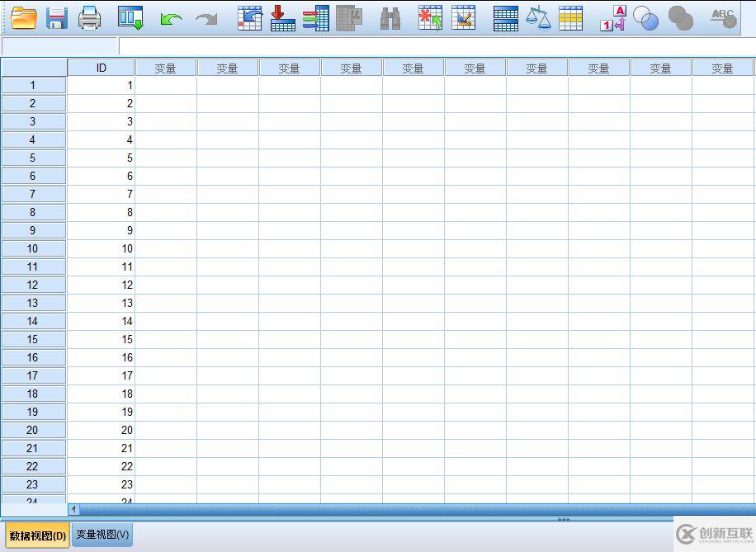This screenshot has width=756, height=552.
Task: Select cases yellow grid icon
Action: 571,18
